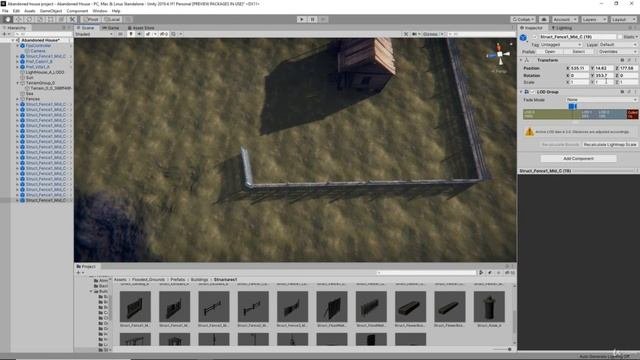Switch to the Lighting tab

point(561,28)
